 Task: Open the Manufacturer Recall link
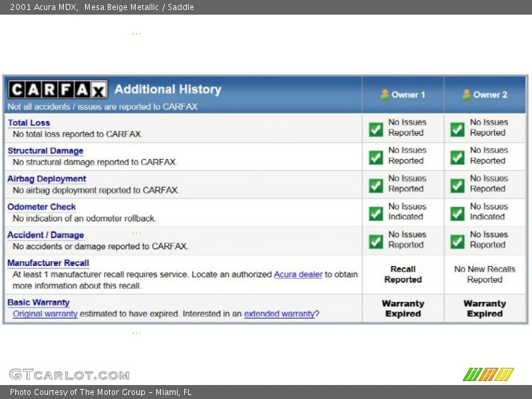48,263
